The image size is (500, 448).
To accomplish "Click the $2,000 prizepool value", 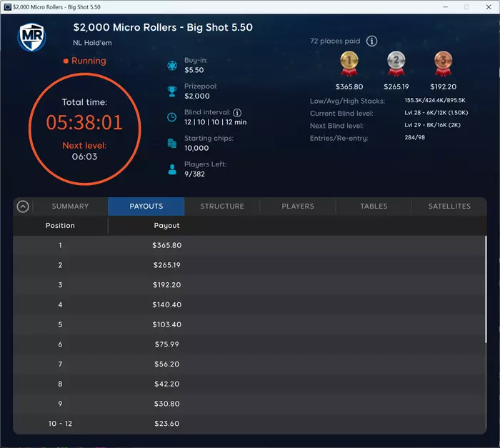I will (197, 96).
